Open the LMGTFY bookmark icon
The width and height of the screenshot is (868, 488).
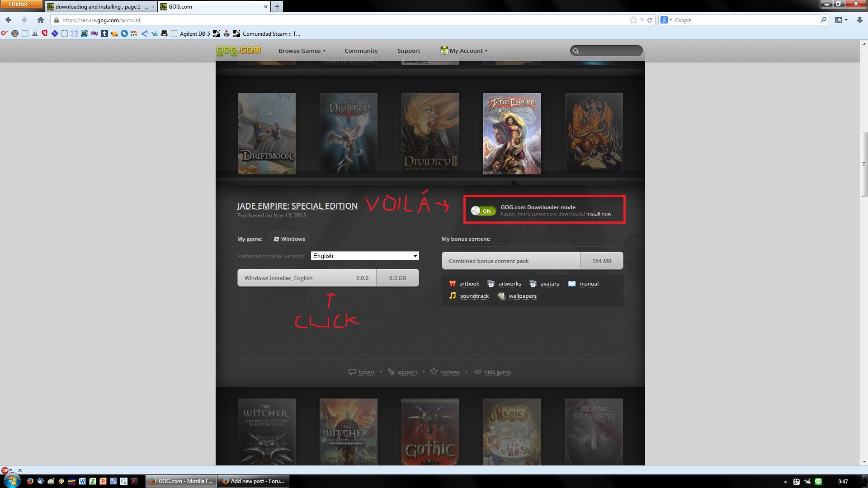coord(134,33)
